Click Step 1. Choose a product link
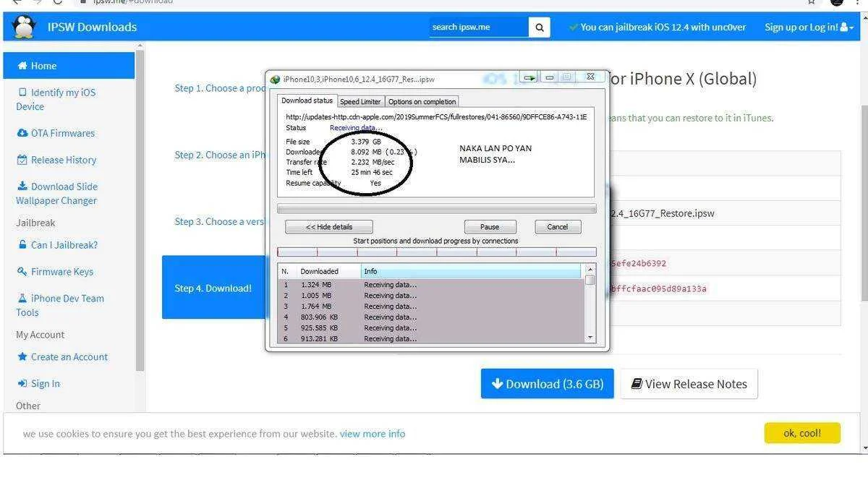Screen dimensions: 868x488 pos(220,88)
